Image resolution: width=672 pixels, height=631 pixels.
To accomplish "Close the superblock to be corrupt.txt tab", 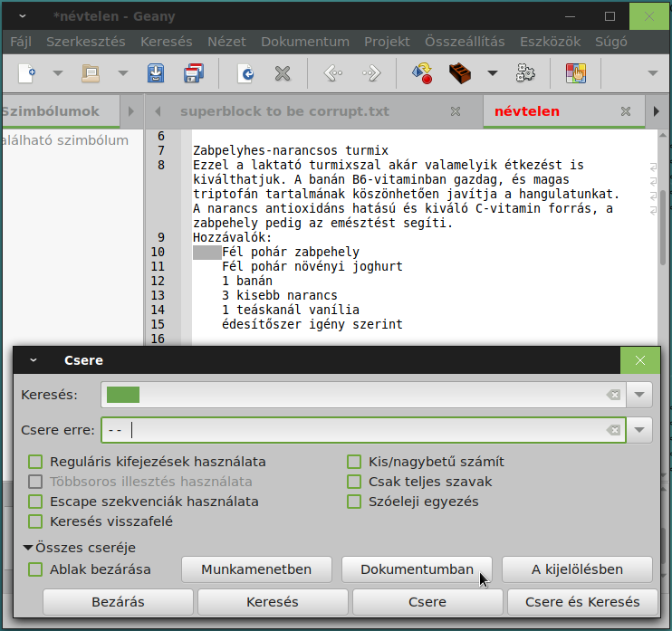I will tap(456, 111).
